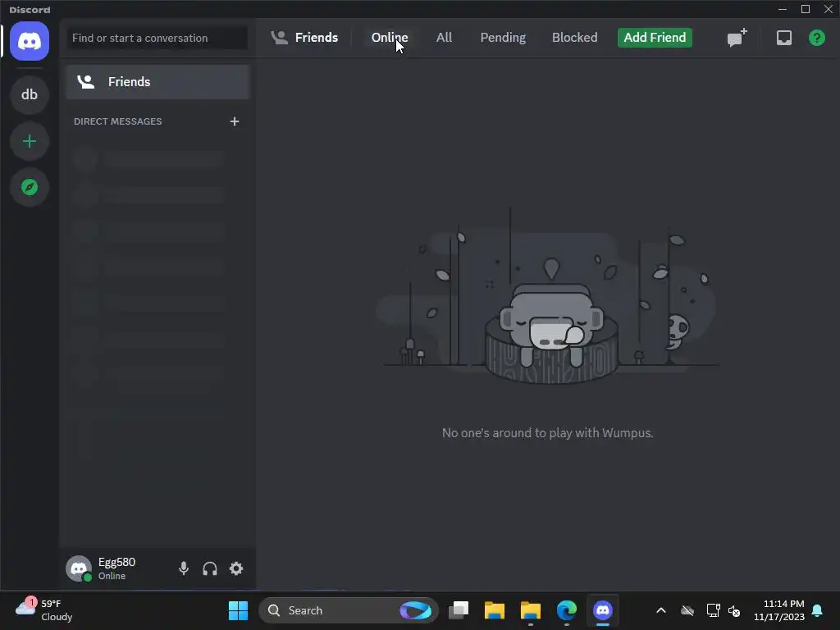Deafen with headphones icon
Image resolution: width=840 pixels, height=630 pixels.
point(210,568)
